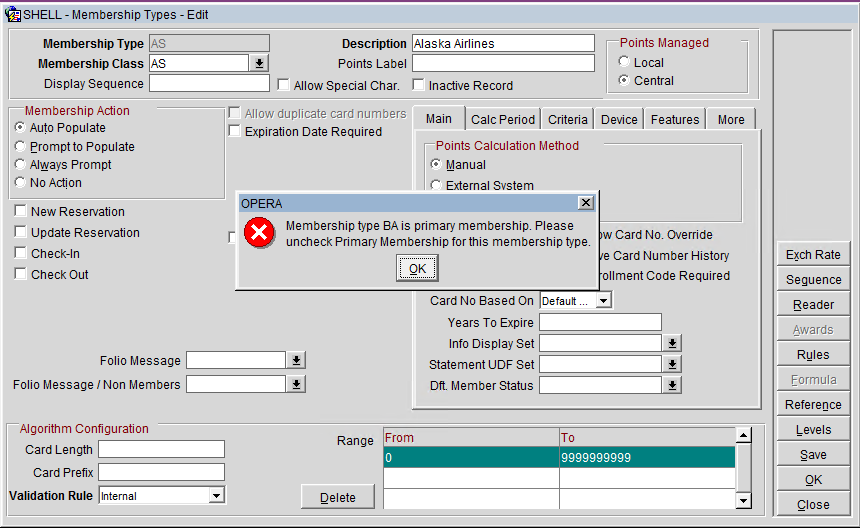860x528 pixels.
Task: Open the Info Display Set list arrow
Action: point(672,343)
